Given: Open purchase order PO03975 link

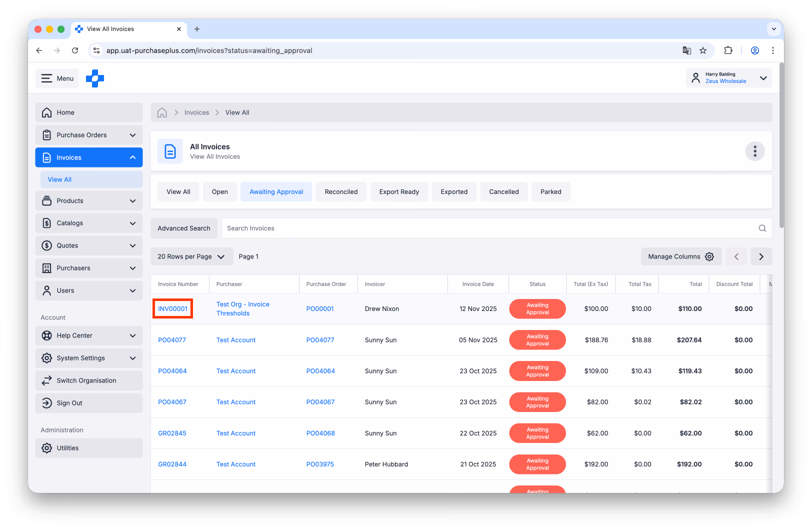Looking at the screenshot, I should tap(320, 464).
